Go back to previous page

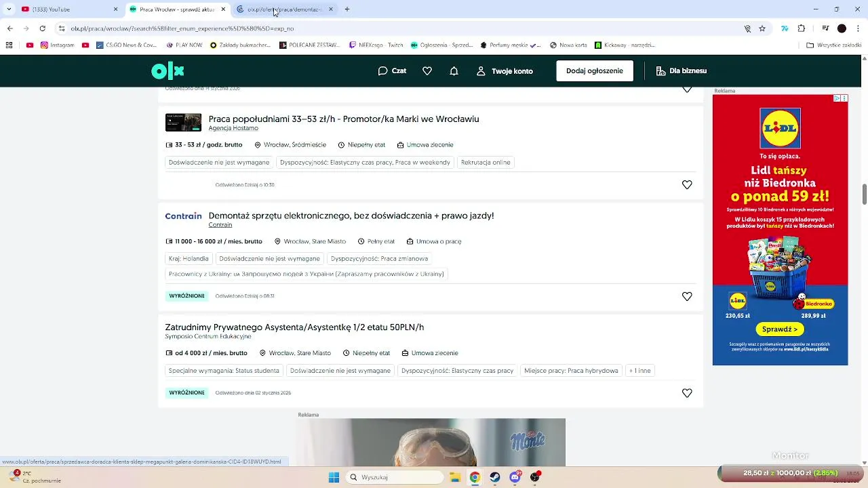[x=9, y=28]
